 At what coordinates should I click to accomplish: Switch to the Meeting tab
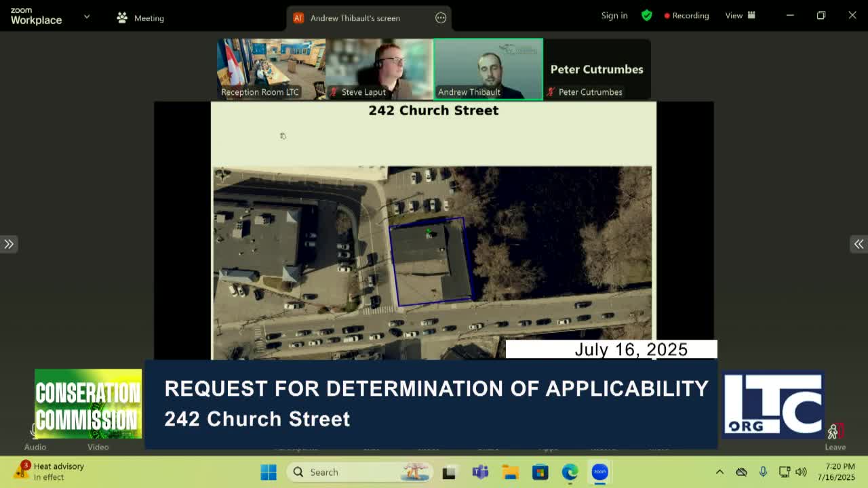click(140, 18)
